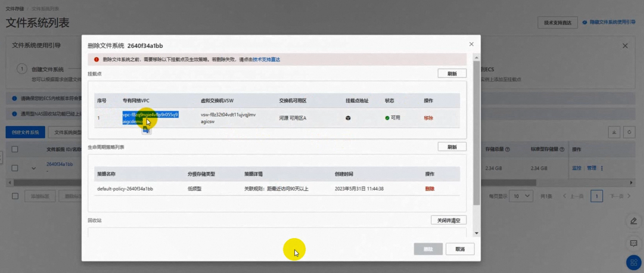Click the mount point address cube icon

[348, 118]
